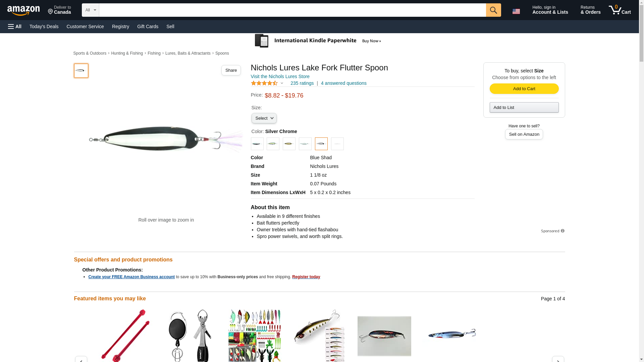644x362 pixels.
Task: Expand the search category All dropdown
Action: [91, 10]
